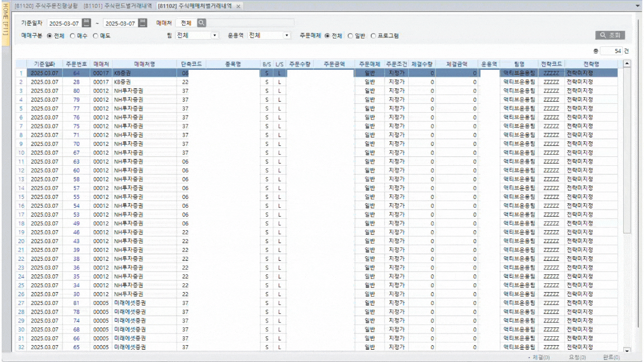Select the 프로그램 radio option
Screen dimensions: 644x362
click(x=373, y=36)
